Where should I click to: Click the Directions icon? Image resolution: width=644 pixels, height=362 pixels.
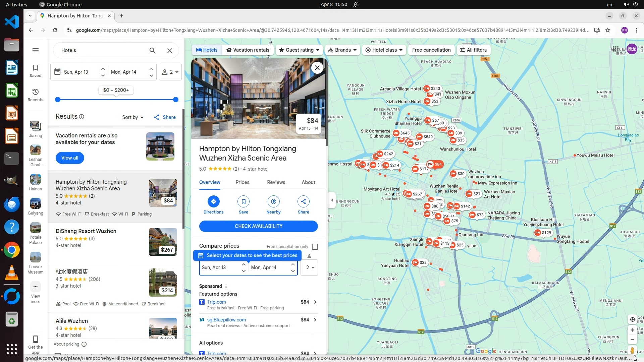213,201
